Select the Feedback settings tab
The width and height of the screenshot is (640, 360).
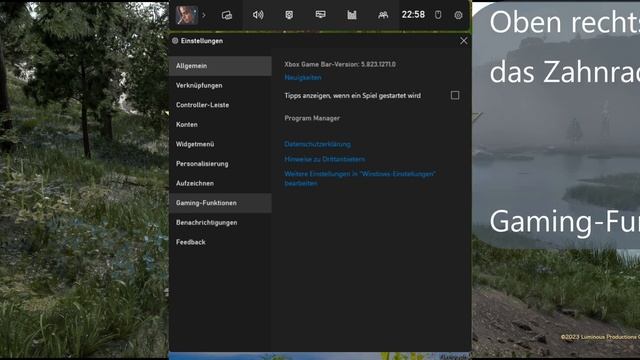(x=220, y=242)
